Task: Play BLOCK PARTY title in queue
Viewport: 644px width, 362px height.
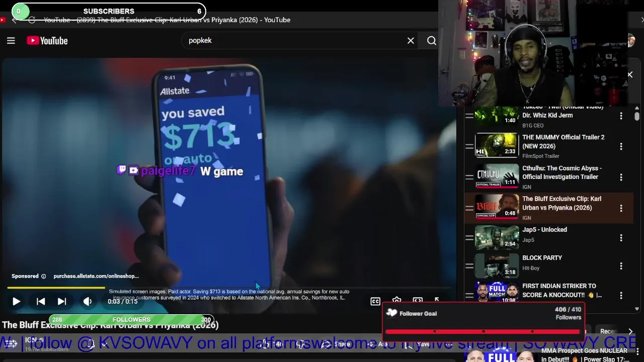Action: click(542, 258)
